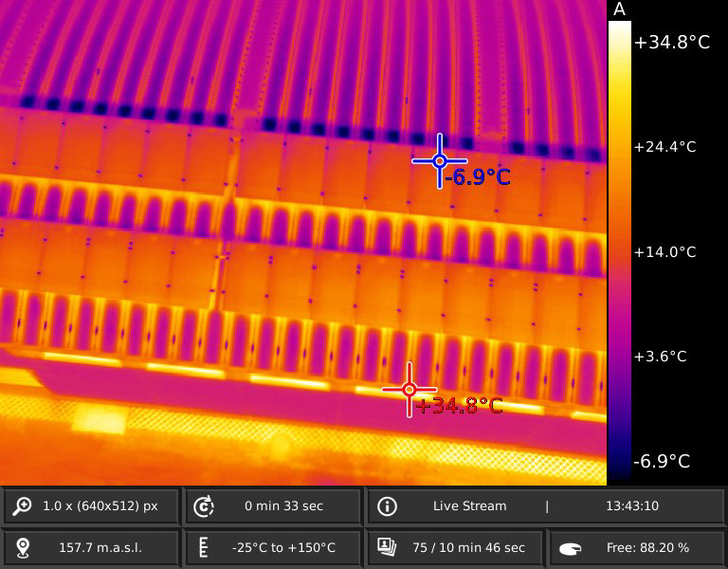
Task: Click the '-25°C to +150°C' range text
Action: pos(283,548)
